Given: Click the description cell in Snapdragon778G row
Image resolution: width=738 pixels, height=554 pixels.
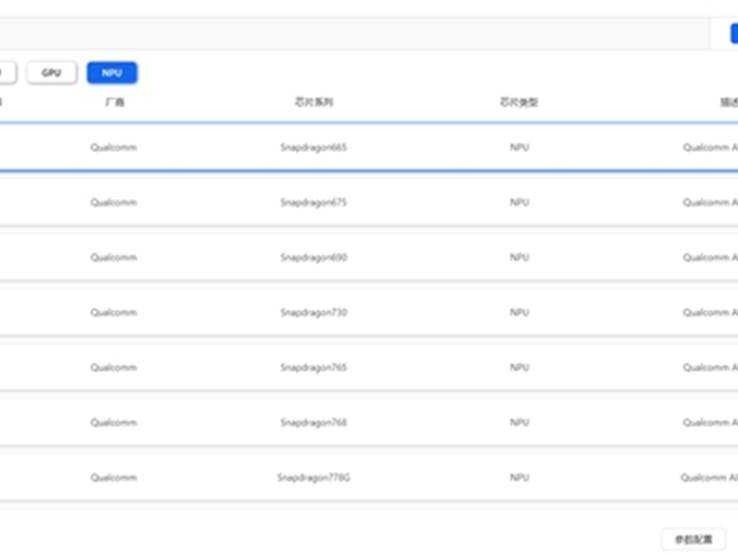Looking at the screenshot, I should (709, 478).
